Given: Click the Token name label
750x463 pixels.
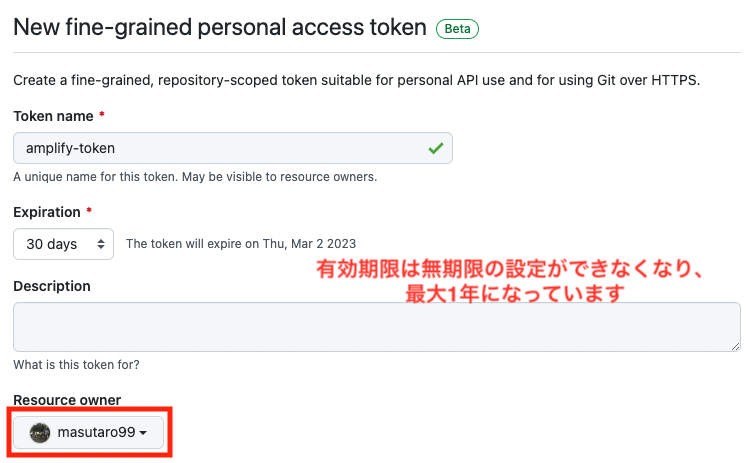Looking at the screenshot, I should point(53,116).
